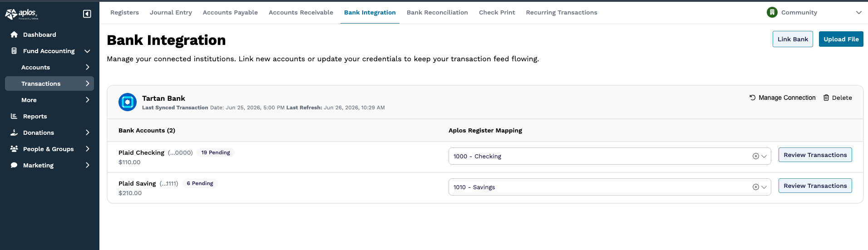Collapse the sidebar panel icon
The height and width of the screenshot is (250, 868).
pos(87,14)
